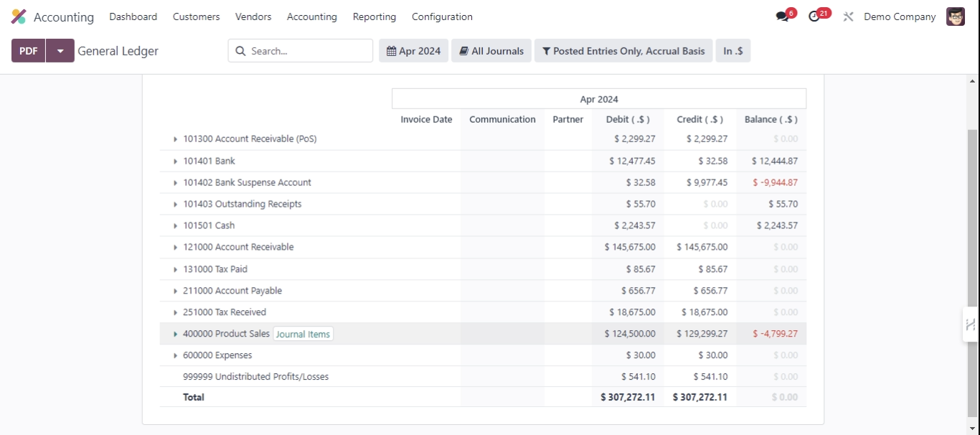Switch to the Vendors menu

point(253,17)
